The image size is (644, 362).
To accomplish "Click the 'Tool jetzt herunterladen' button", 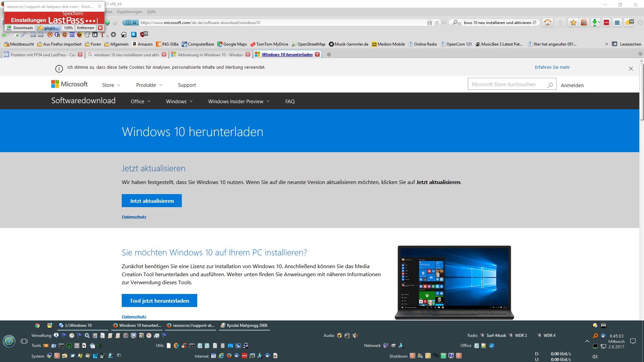I will [159, 301].
